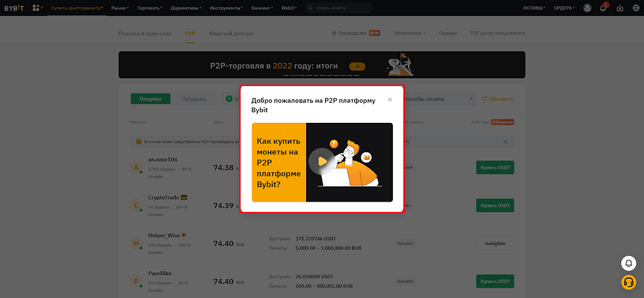This screenshot has height=298, width=644.
Task: Select the Покупка toggle button
Action: 150,99
